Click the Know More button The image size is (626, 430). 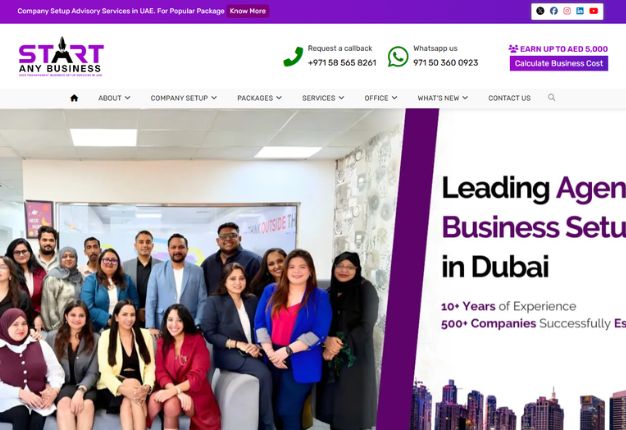pyautogui.click(x=248, y=11)
